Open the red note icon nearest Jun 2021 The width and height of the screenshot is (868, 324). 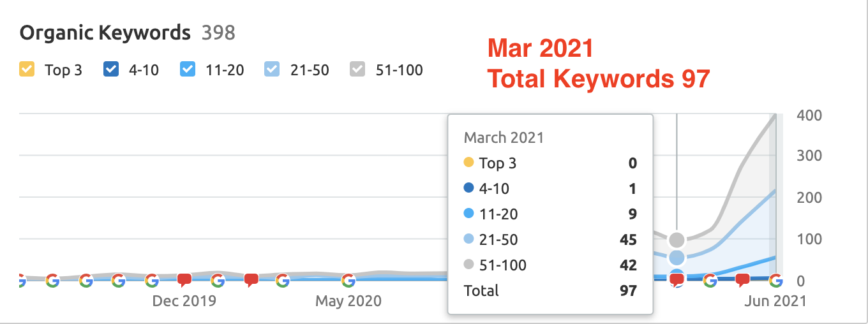[x=743, y=279]
